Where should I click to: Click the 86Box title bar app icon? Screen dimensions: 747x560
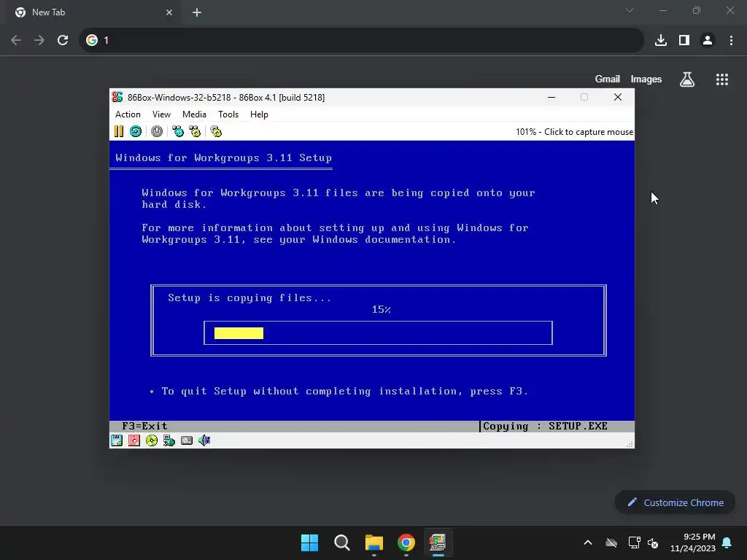pos(117,97)
